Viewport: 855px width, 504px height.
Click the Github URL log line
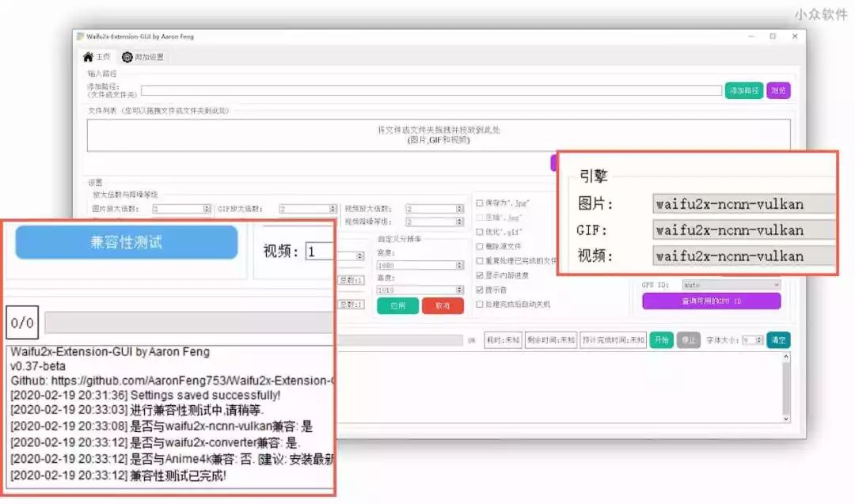[172, 381]
